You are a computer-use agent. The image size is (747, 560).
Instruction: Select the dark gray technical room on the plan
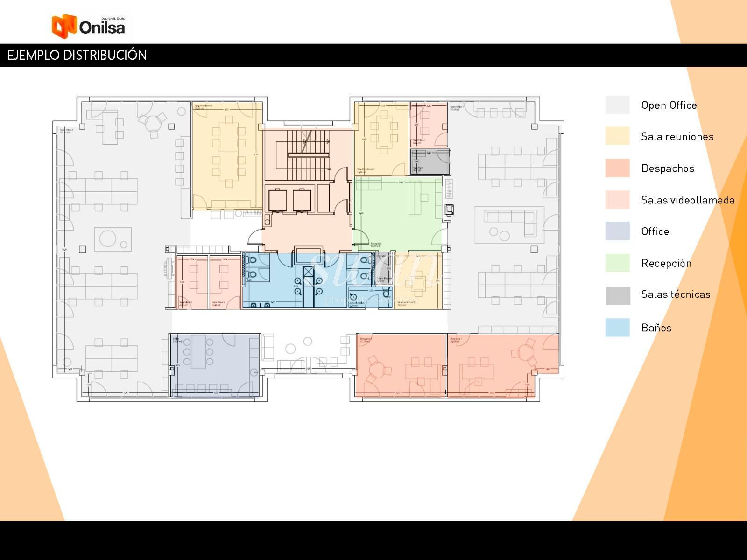[x=430, y=161]
